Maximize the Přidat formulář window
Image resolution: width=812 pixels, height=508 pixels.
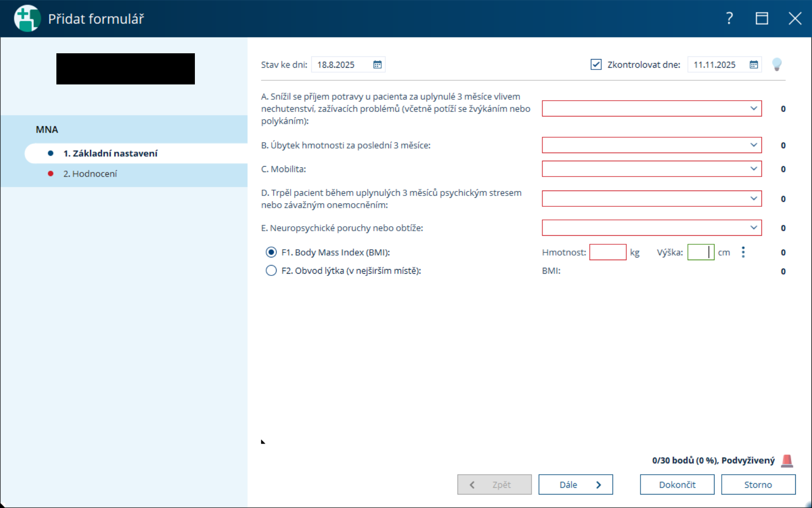(762, 19)
